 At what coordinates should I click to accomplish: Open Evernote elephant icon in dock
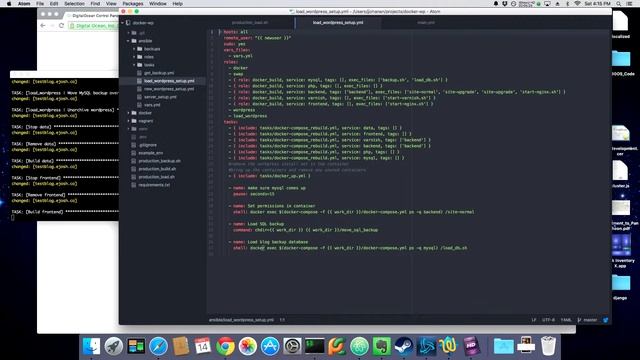coord(381,346)
